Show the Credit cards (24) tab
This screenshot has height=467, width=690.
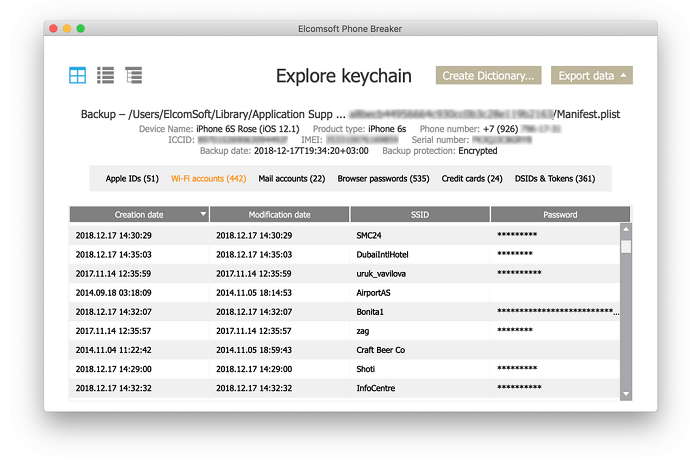pos(472,178)
